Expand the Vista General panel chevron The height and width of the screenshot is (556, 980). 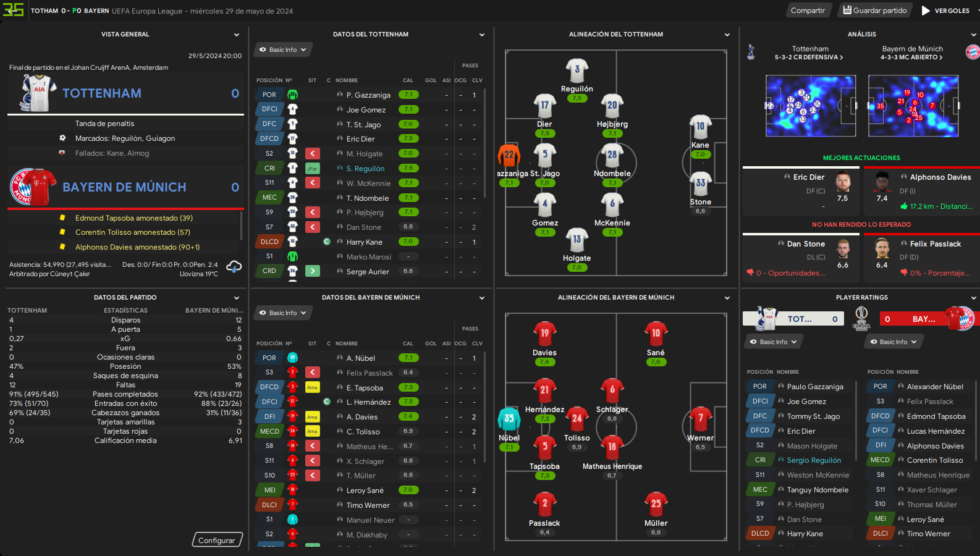pos(237,35)
